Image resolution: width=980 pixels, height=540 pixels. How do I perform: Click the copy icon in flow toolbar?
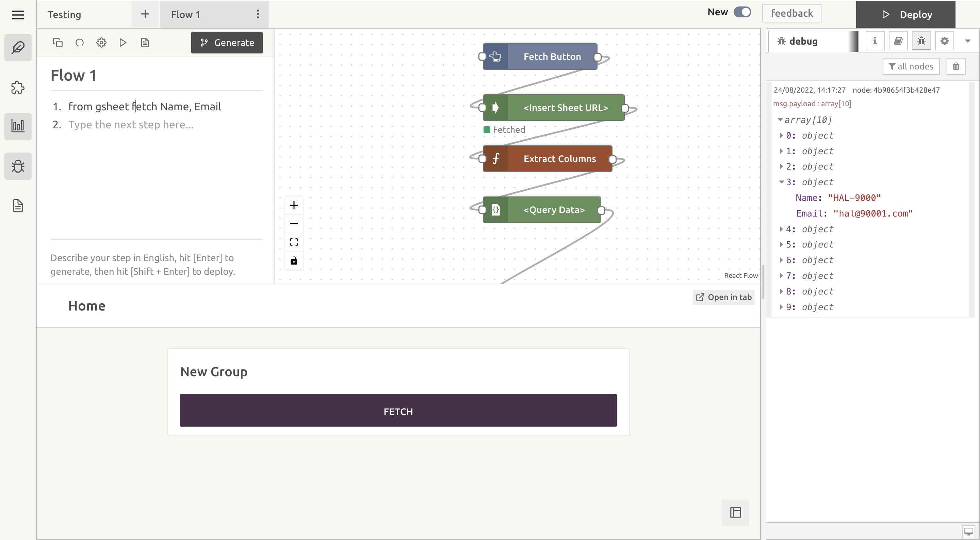(58, 43)
